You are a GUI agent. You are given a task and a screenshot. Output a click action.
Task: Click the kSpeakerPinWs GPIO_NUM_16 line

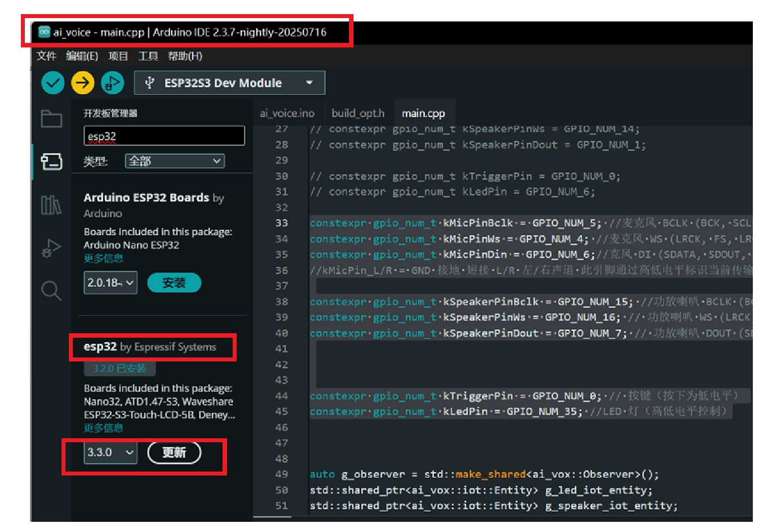click(530, 317)
